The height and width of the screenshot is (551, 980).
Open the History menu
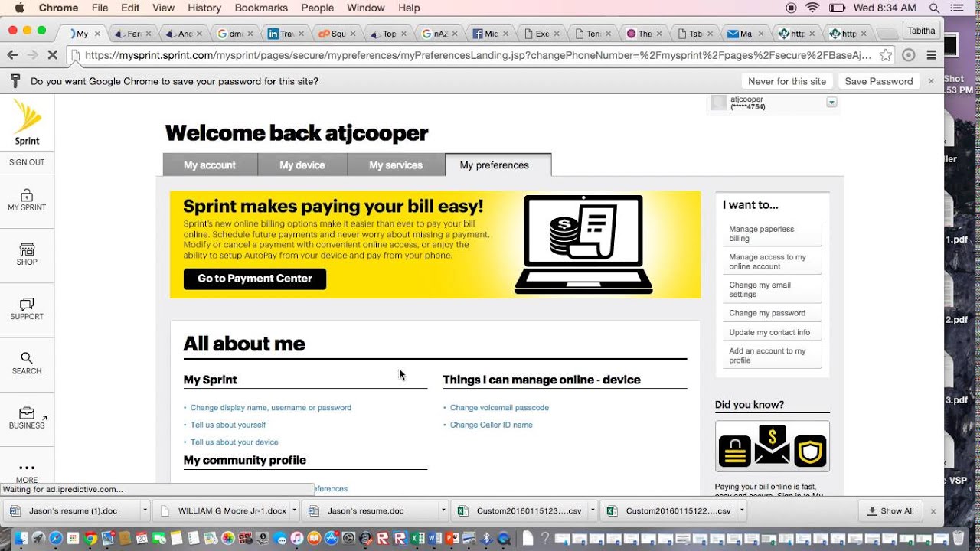(x=204, y=8)
